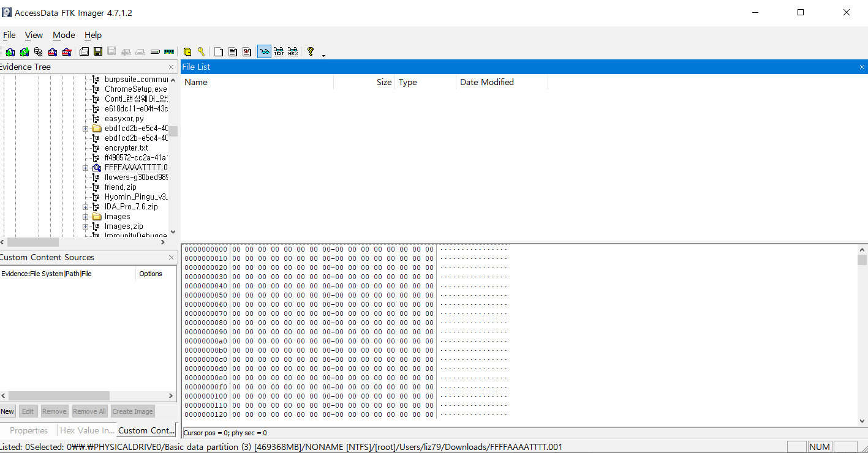Image resolution: width=868 pixels, height=453 pixels.
Task: Click the Export File Hash List icon
Action: click(x=233, y=52)
